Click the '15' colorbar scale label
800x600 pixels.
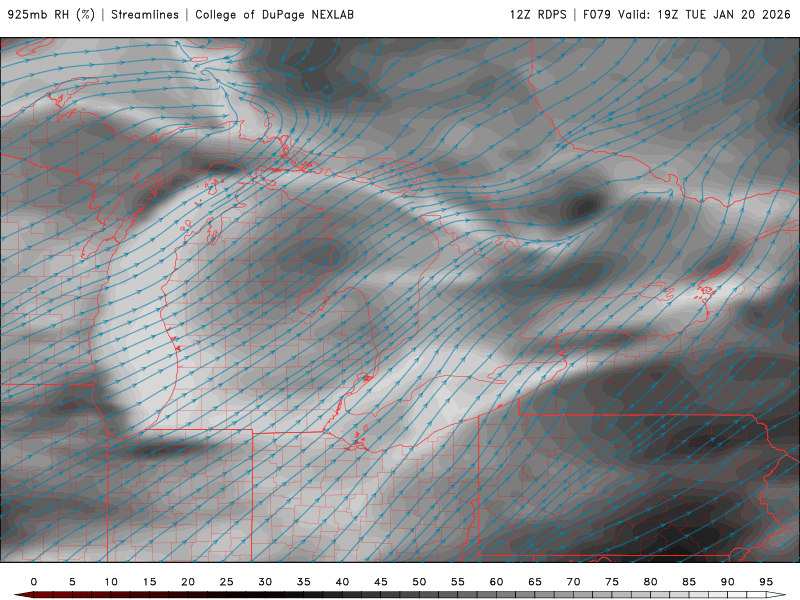point(149,582)
